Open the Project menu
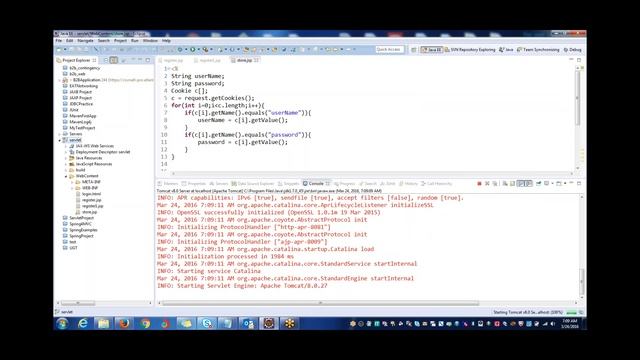This screenshot has height=360, width=640. pos(120,41)
